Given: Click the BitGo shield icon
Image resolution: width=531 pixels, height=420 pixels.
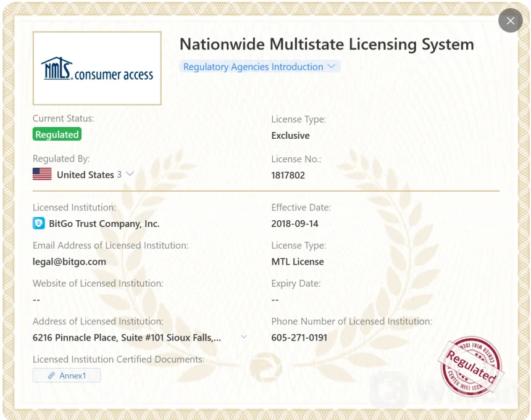Looking at the screenshot, I should [x=39, y=224].
